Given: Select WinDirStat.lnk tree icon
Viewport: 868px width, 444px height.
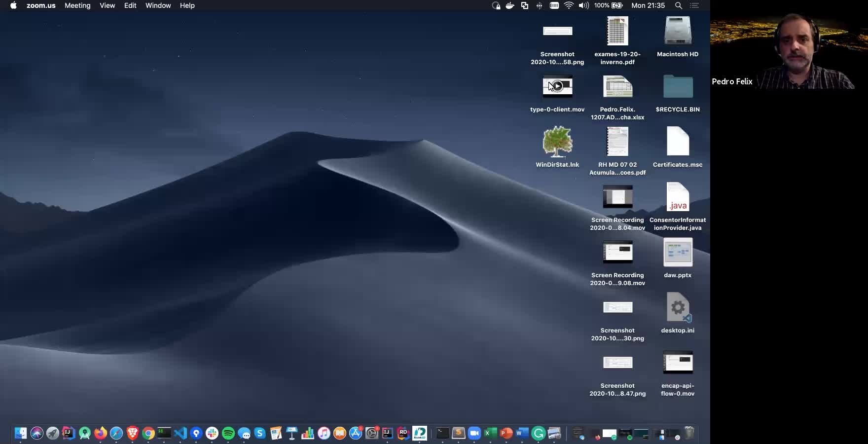Looking at the screenshot, I should click(x=557, y=147).
